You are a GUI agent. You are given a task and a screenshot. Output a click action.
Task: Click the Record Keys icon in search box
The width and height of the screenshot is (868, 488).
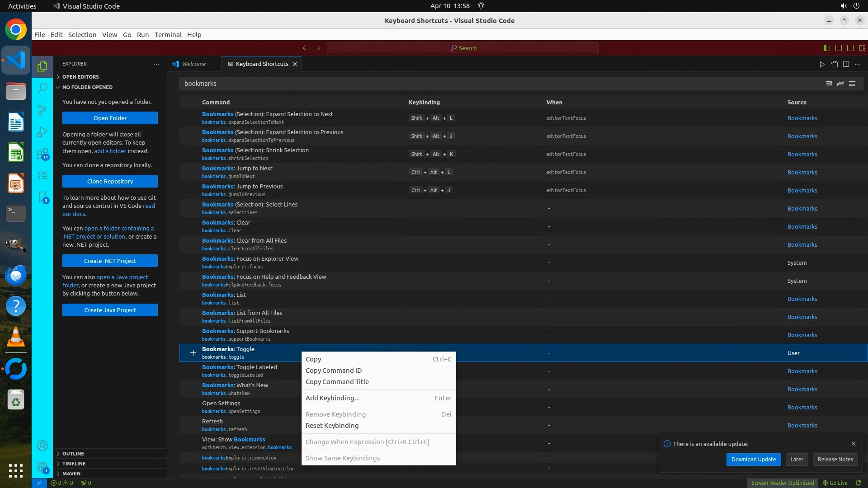pyautogui.click(x=829, y=84)
